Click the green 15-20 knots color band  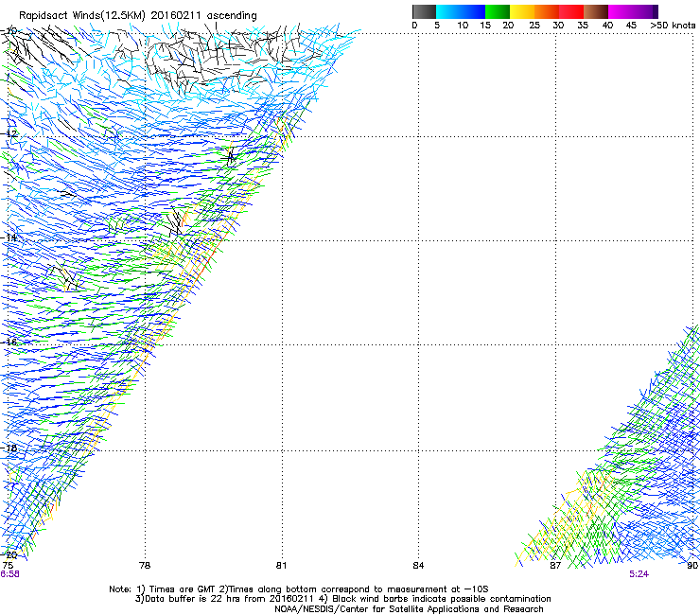(x=498, y=11)
